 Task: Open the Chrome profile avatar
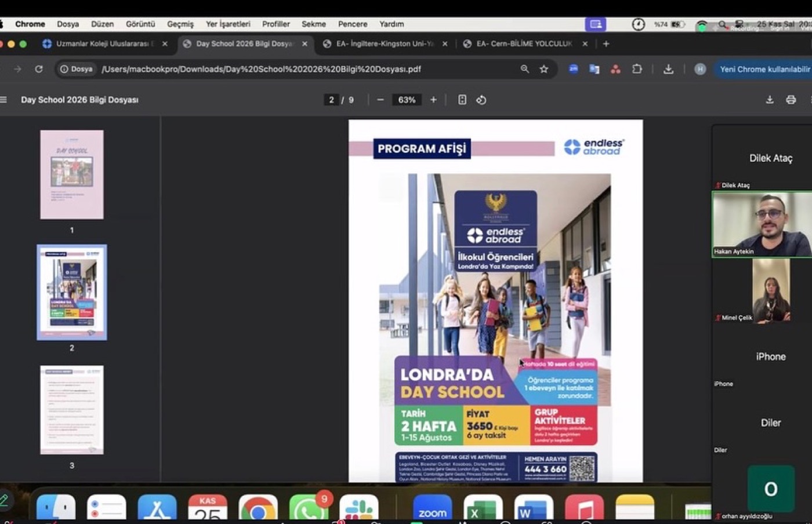click(700, 69)
